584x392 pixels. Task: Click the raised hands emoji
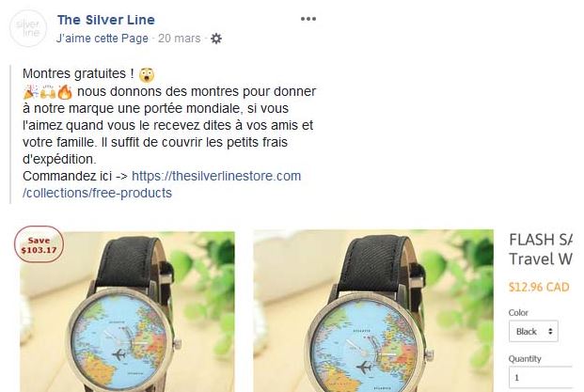point(48,92)
